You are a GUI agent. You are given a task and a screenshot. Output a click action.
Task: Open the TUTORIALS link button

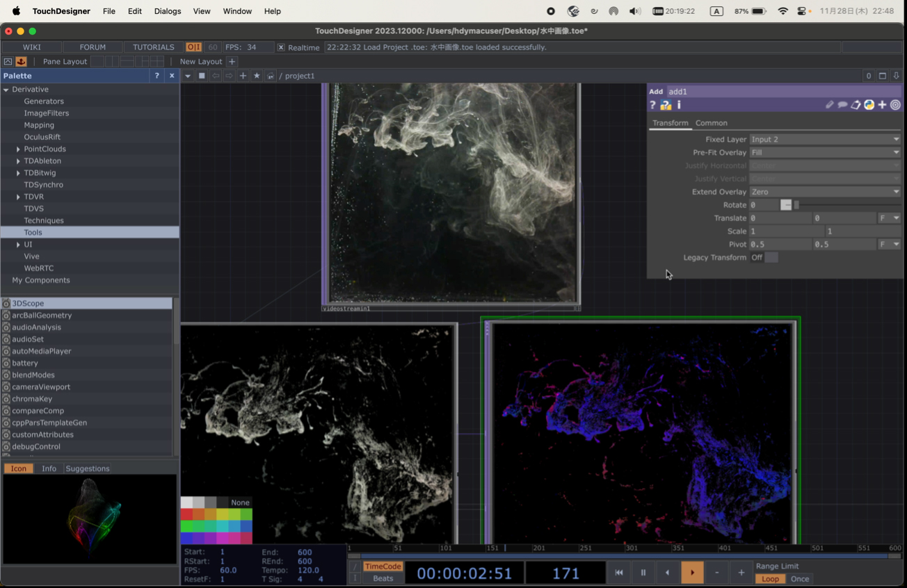pyautogui.click(x=153, y=47)
